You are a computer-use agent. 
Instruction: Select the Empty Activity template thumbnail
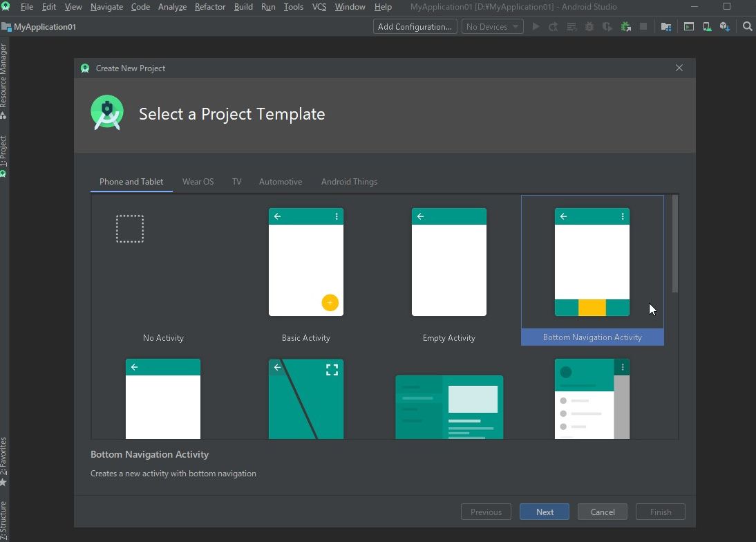coord(448,262)
